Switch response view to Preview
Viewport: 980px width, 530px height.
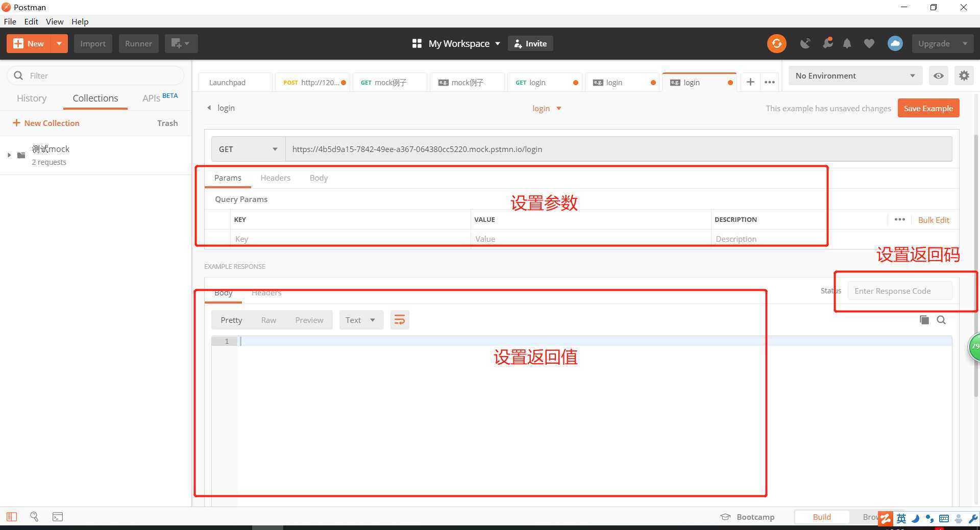(x=309, y=320)
